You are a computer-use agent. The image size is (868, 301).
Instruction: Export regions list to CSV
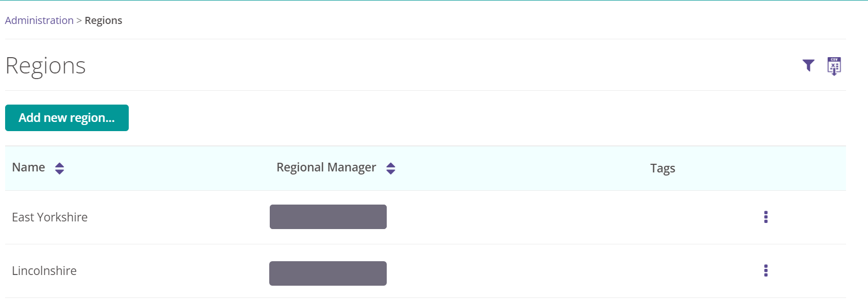[834, 66]
